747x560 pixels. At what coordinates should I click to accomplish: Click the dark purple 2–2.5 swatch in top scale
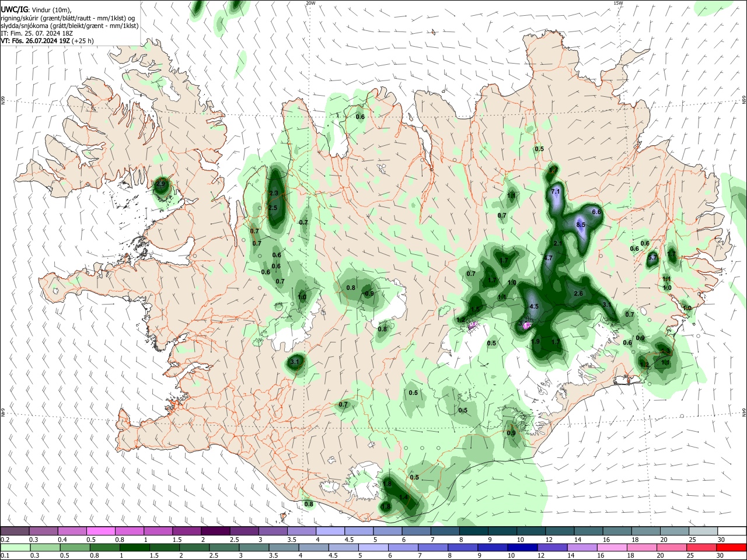[215, 531]
